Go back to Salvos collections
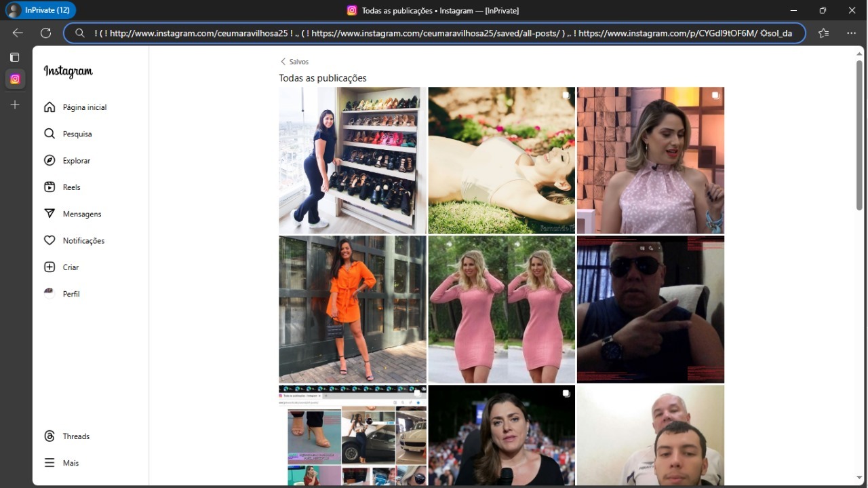Screen dimensions: 868x488 [294, 62]
